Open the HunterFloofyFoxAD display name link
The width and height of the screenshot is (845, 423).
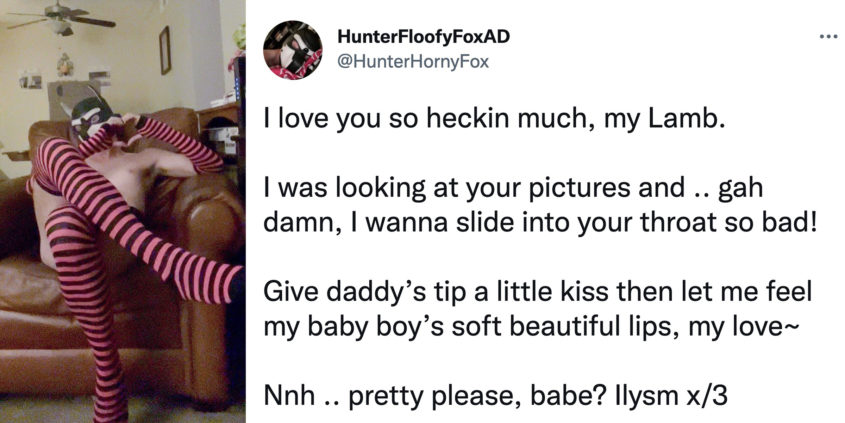[x=423, y=37]
